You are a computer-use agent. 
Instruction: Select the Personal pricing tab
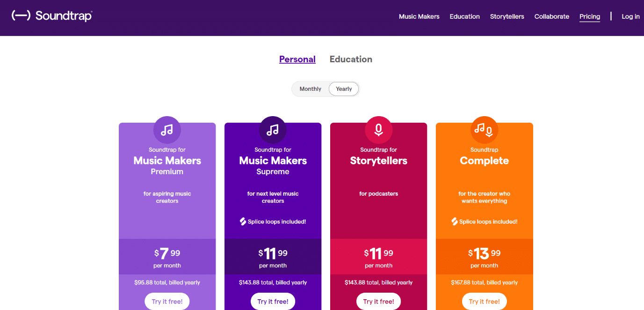tap(297, 59)
